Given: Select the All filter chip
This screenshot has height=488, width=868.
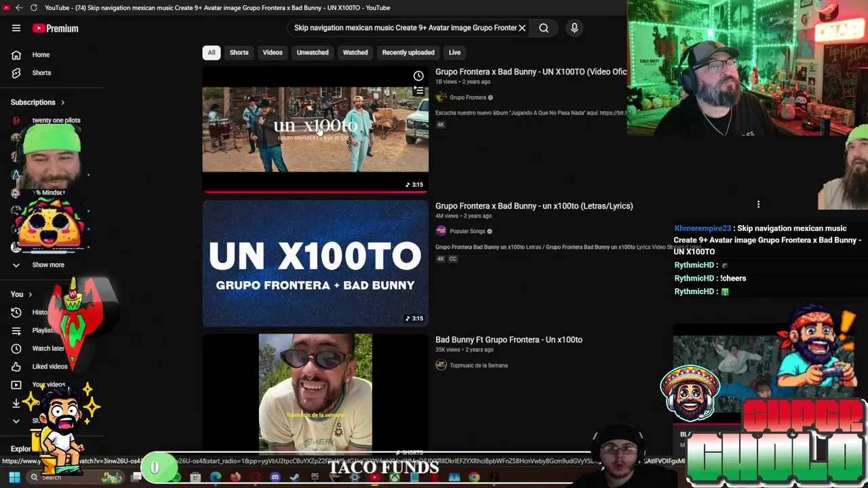Looking at the screenshot, I should coord(212,52).
